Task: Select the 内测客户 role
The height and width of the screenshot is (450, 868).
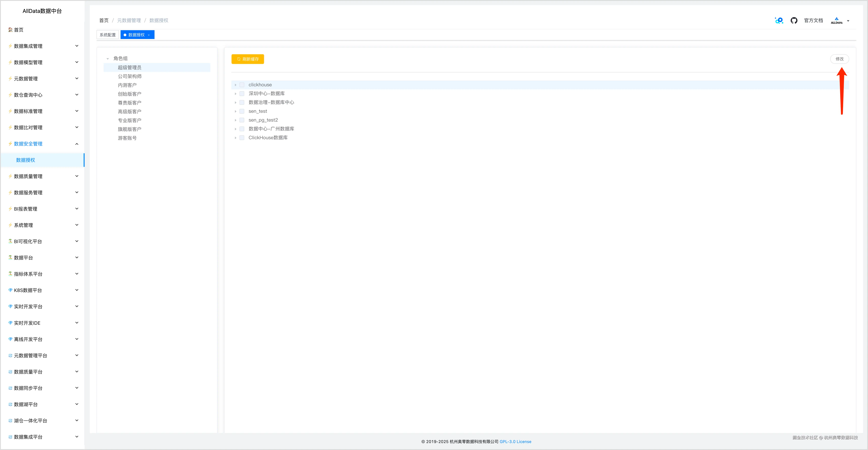Action: [x=157, y=85]
